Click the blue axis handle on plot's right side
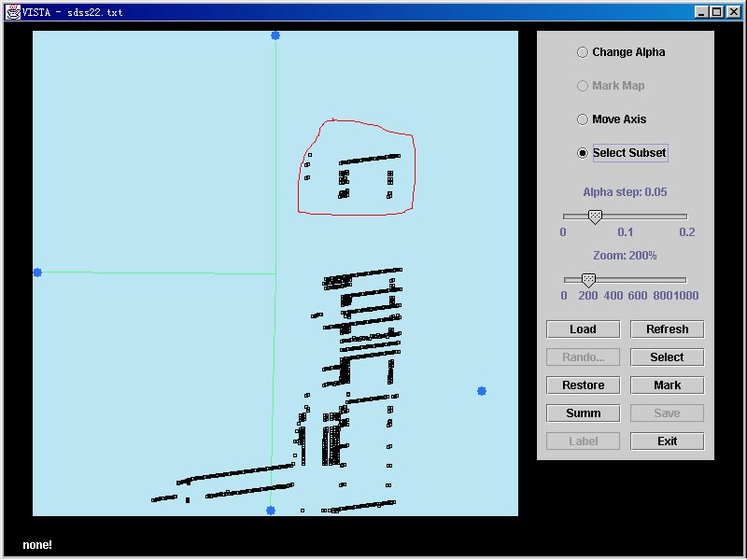The height and width of the screenshot is (560, 747). point(482,391)
